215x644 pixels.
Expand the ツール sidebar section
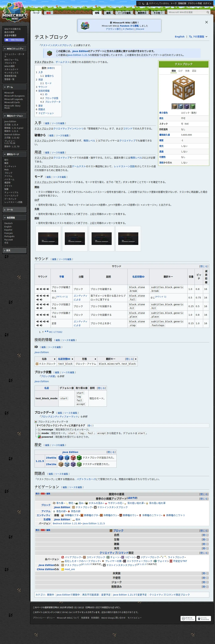click(15, 210)
